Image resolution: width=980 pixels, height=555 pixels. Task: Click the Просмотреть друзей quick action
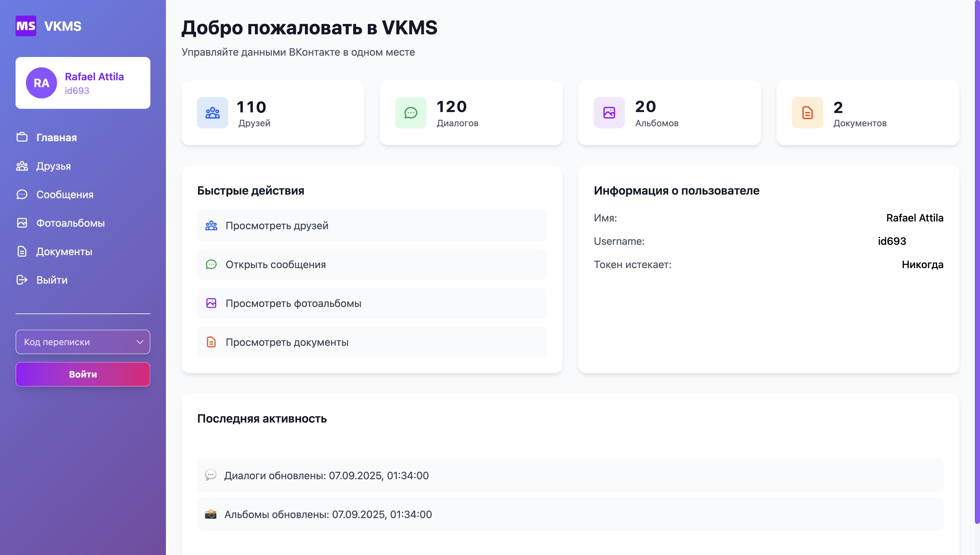tap(372, 226)
